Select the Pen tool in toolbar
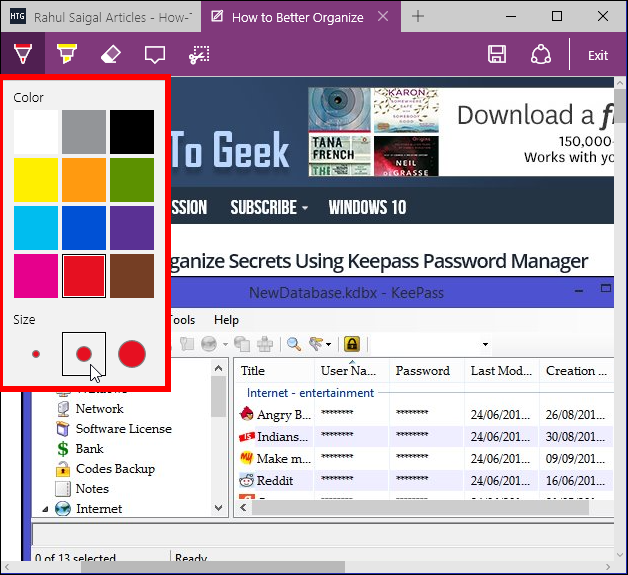The image size is (628, 575). (x=22, y=54)
